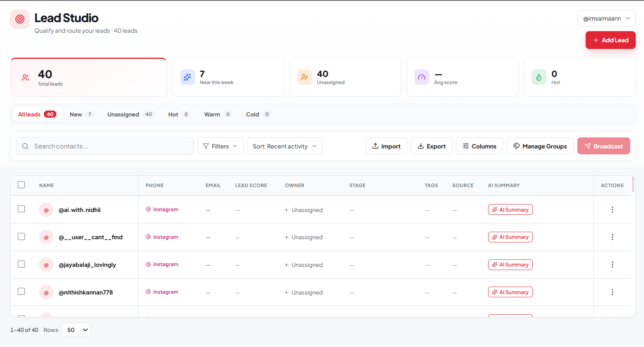The width and height of the screenshot is (644, 347).
Task: Select the Cold tab
Action: point(258,114)
